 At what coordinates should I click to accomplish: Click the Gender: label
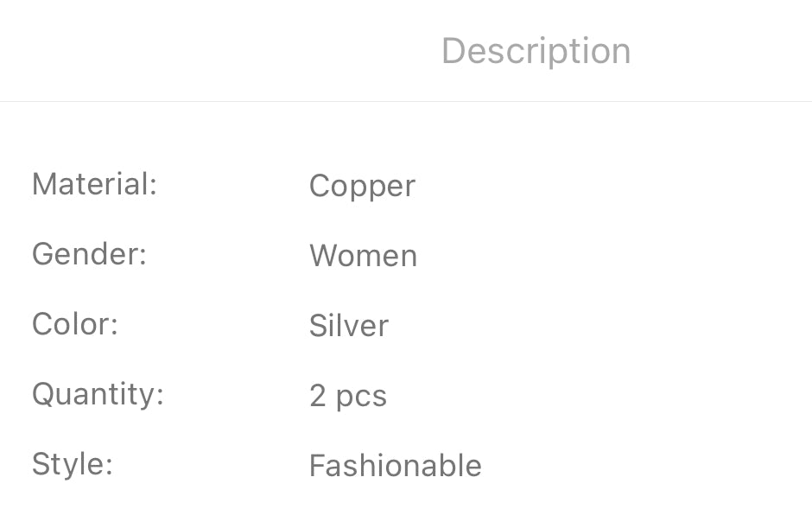tap(90, 254)
